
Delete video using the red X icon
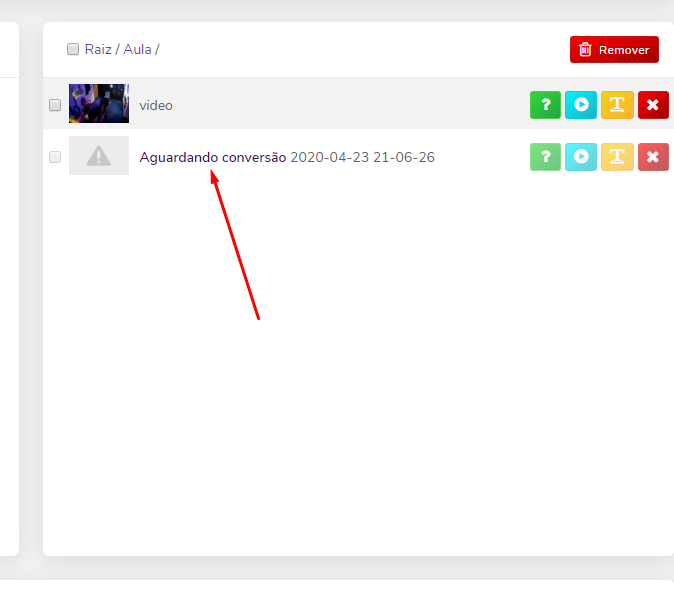pyautogui.click(x=652, y=105)
